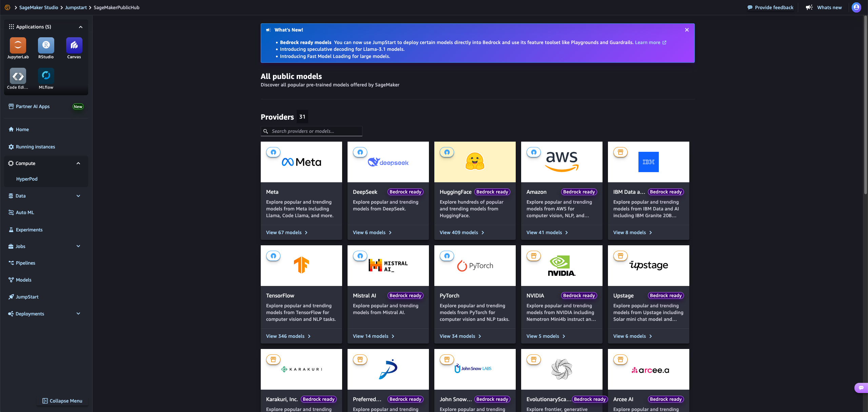
Task: Launch the Code Editor app icon
Action: (18, 76)
